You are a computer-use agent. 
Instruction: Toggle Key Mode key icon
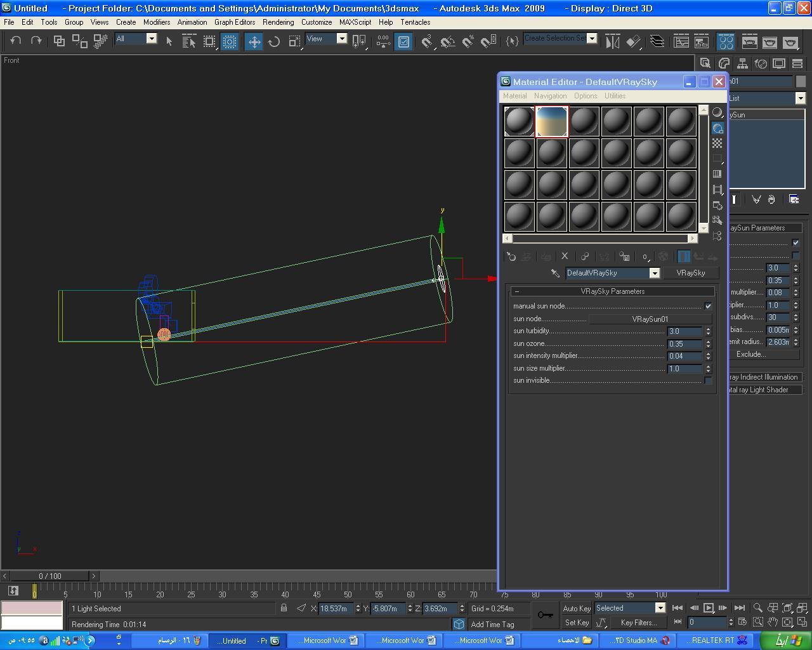click(545, 614)
